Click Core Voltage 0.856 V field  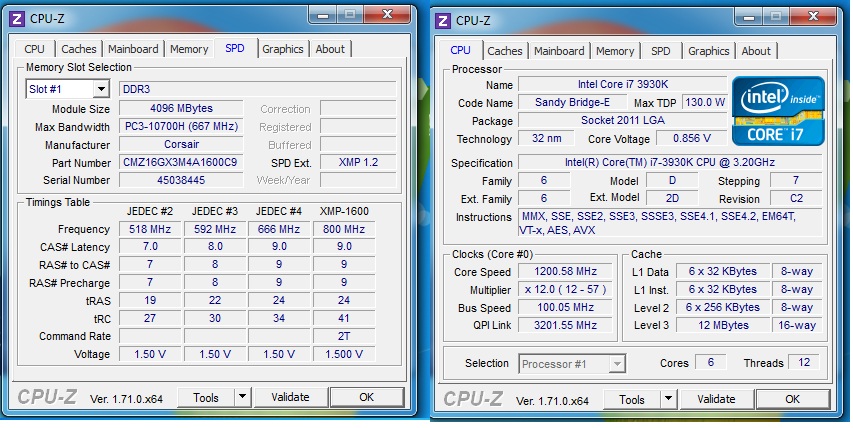pos(691,138)
